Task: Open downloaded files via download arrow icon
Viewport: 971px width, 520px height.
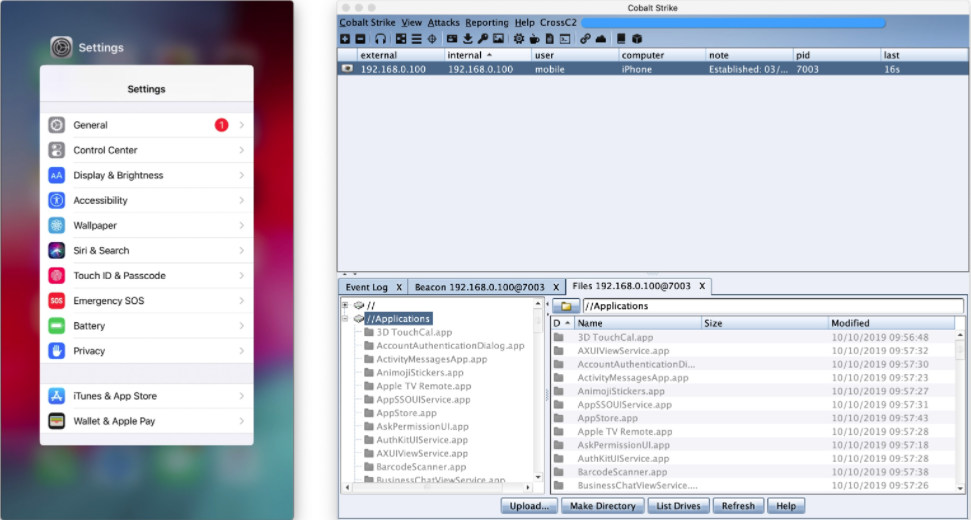Action: tap(468, 39)
